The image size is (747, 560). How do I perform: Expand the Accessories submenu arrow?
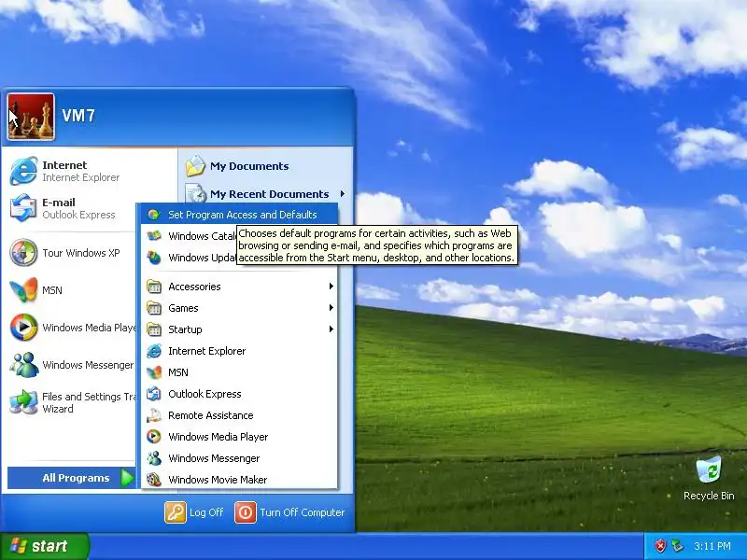coord(331,287)
